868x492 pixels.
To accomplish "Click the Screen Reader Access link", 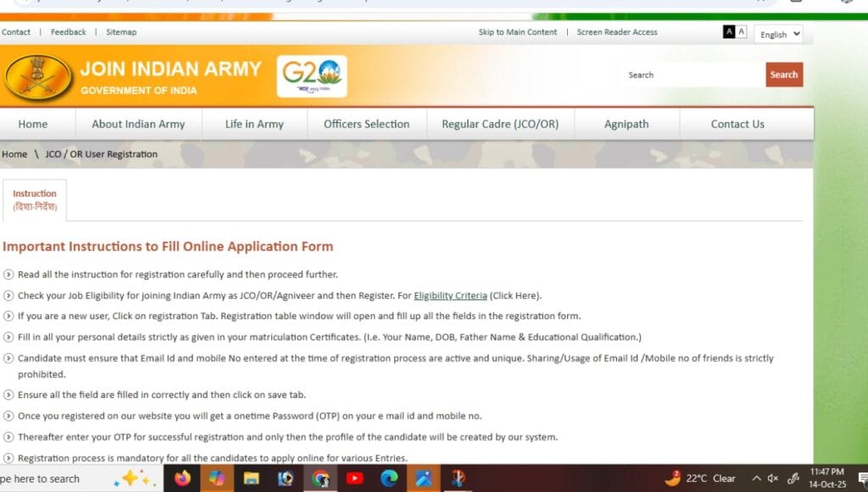I will pos(616,31).
